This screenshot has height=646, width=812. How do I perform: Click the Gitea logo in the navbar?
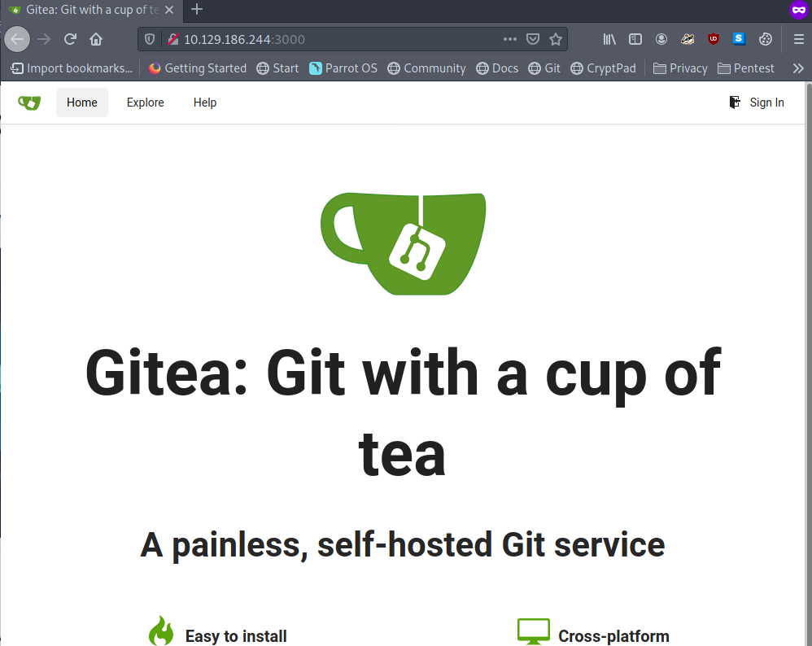point(29,103)
